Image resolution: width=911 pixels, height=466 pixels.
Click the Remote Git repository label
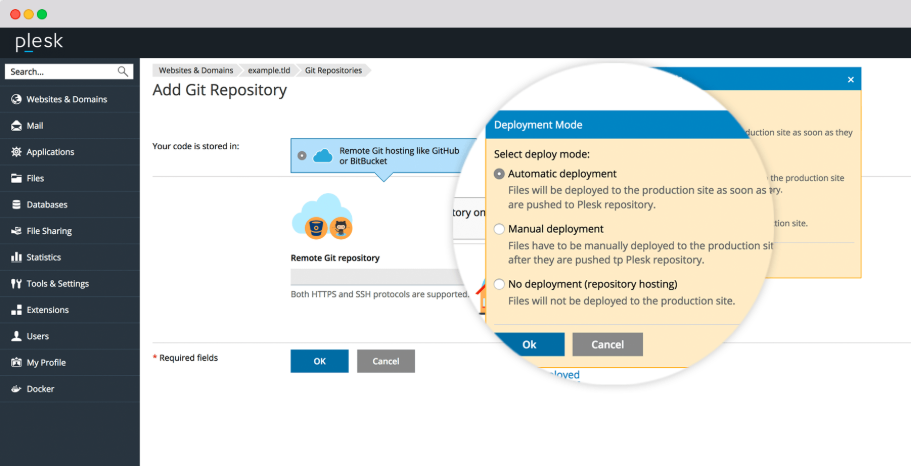(x=335, y=257)
